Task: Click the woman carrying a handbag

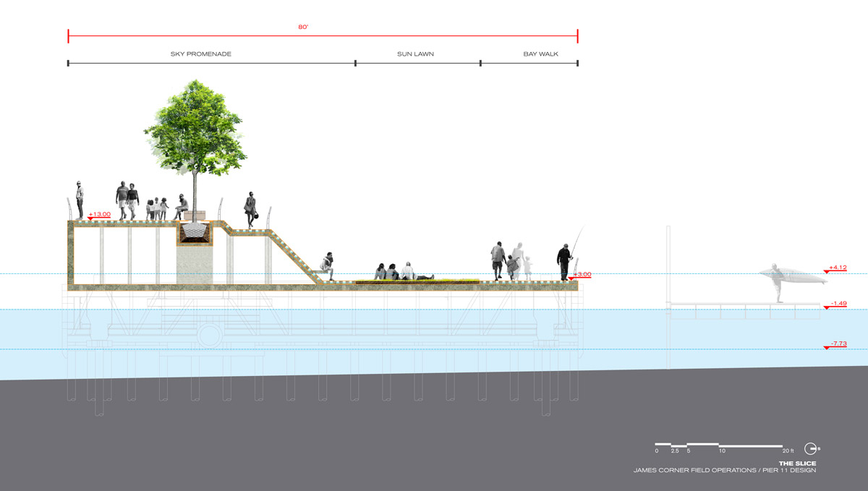Action: [252, 210]
